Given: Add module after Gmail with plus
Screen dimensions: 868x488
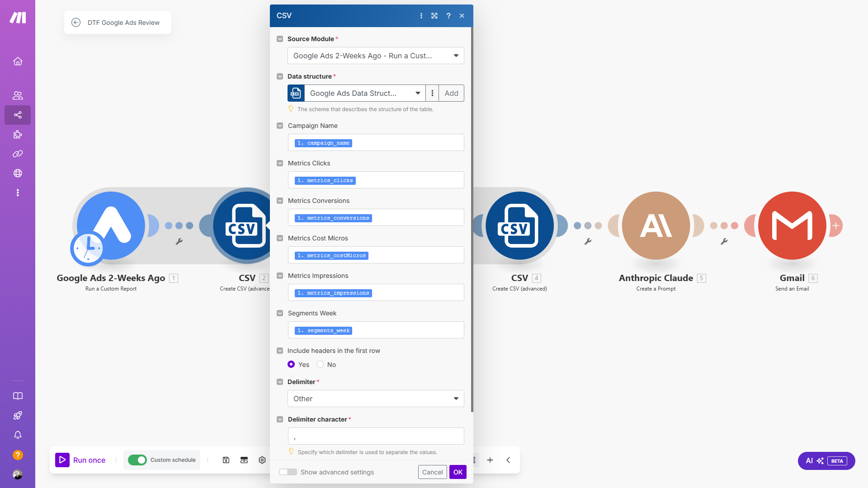Looking at the screenshot, I should click(836, 225).
